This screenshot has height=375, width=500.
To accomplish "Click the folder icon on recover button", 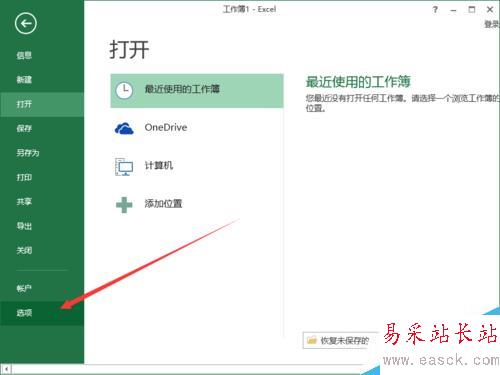I will [x=312, y=340].
